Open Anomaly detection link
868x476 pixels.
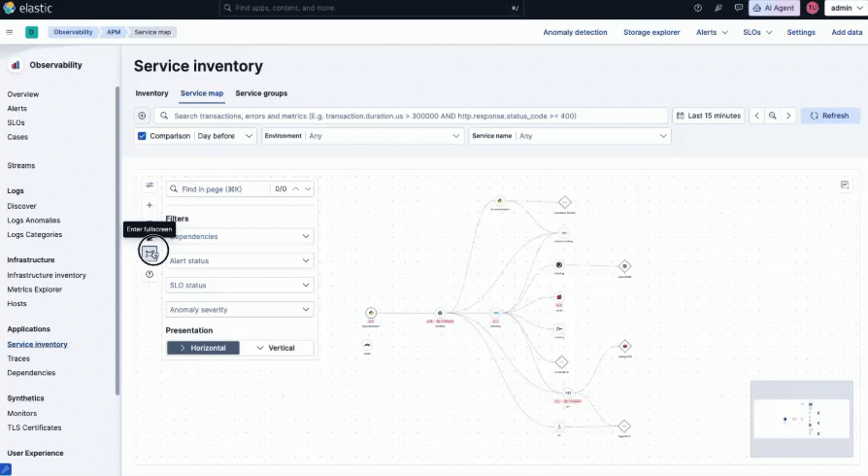click(x=575, y=32)
